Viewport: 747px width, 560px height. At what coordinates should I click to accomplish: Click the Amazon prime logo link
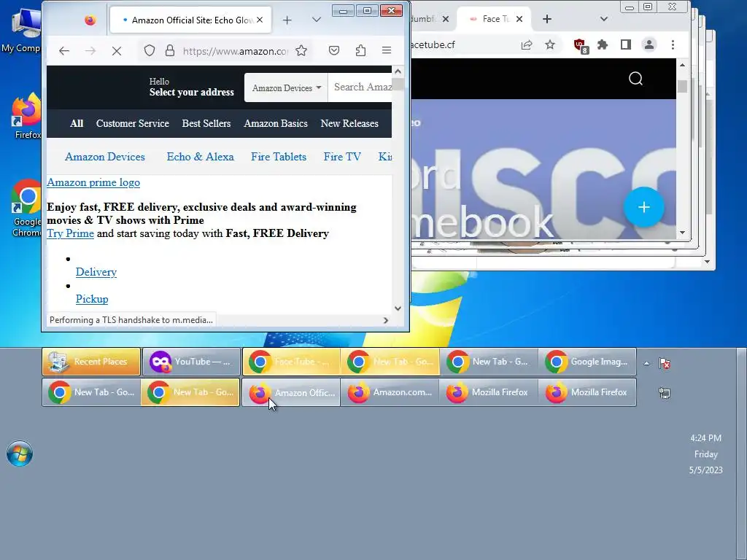[x=93, y=182]
